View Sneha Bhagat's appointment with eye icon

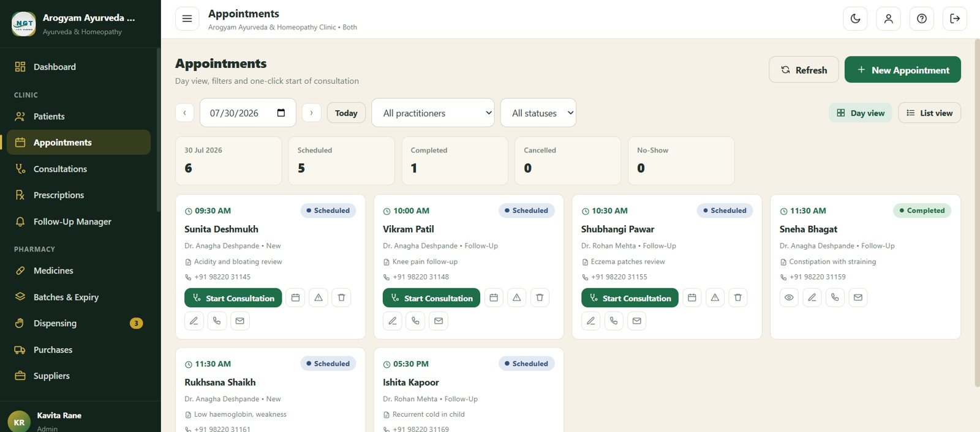point(789,297)
